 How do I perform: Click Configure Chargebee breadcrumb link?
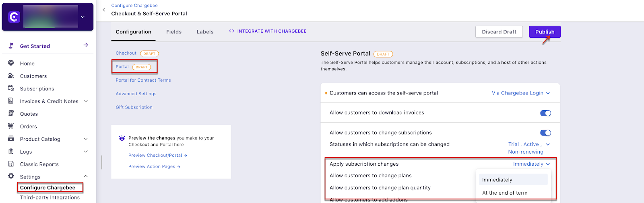[x=134, y=6]
